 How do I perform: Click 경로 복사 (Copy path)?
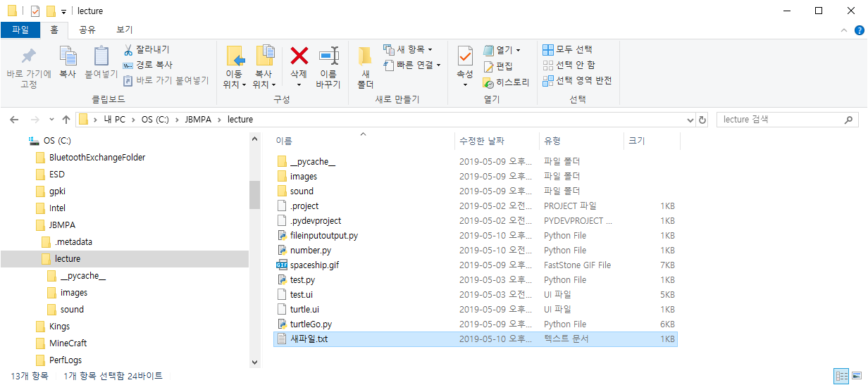tap(147, 65)
